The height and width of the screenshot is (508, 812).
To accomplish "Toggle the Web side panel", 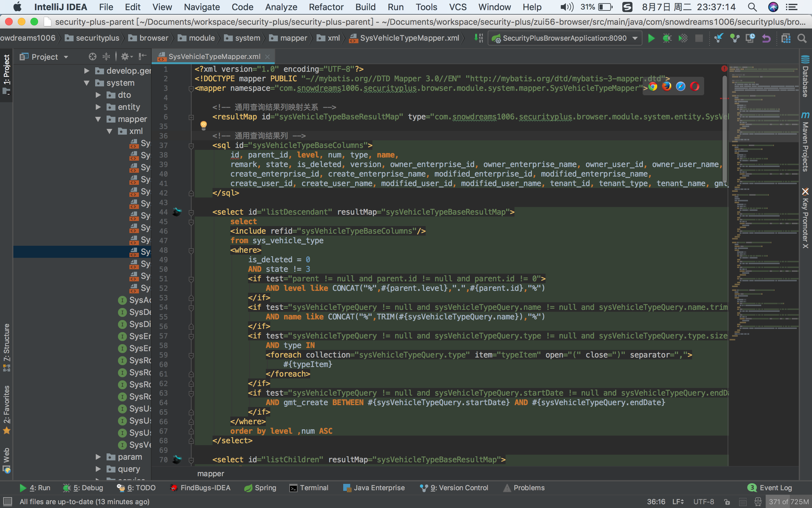I will point(6,460).
